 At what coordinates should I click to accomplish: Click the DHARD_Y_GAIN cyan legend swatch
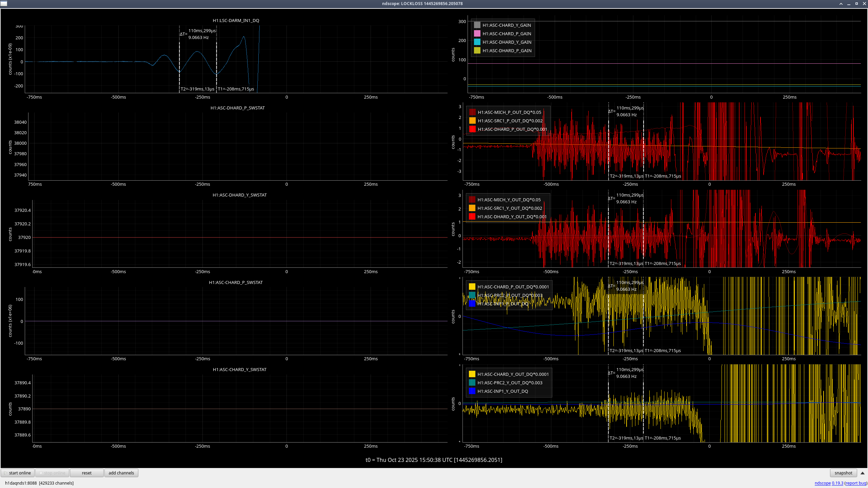pyautogui.click(x=477, y=42)
